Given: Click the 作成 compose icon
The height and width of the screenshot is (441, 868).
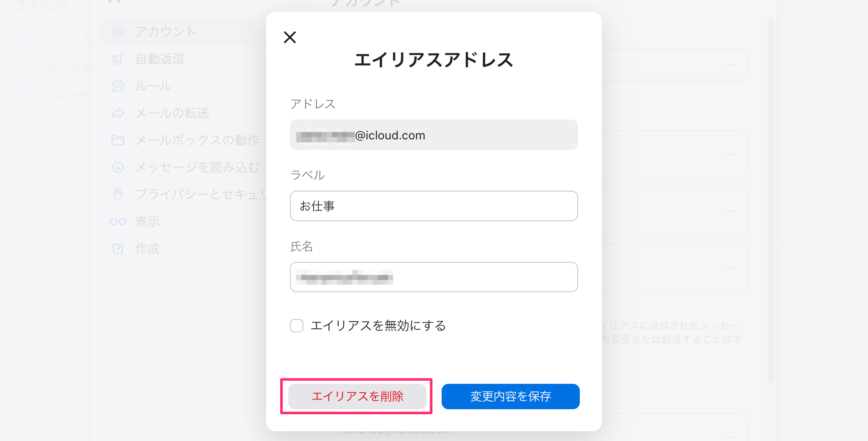Looking at the screenshot, I should click(x=118, y=249).
